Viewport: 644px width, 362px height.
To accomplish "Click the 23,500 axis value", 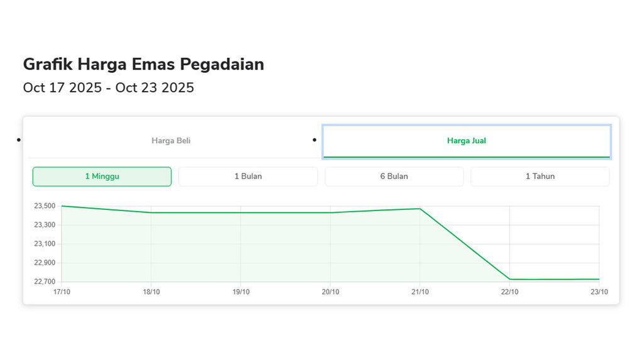I will tap(45, 206).
